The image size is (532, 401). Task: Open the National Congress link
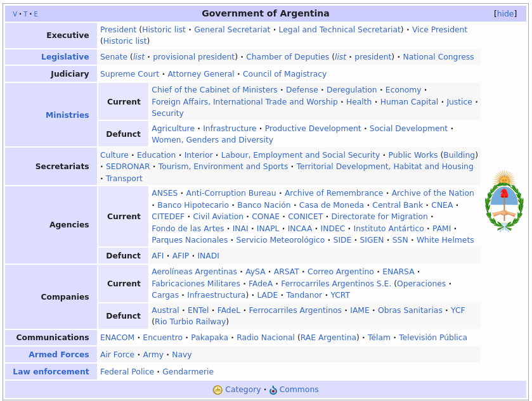point(438,56)
